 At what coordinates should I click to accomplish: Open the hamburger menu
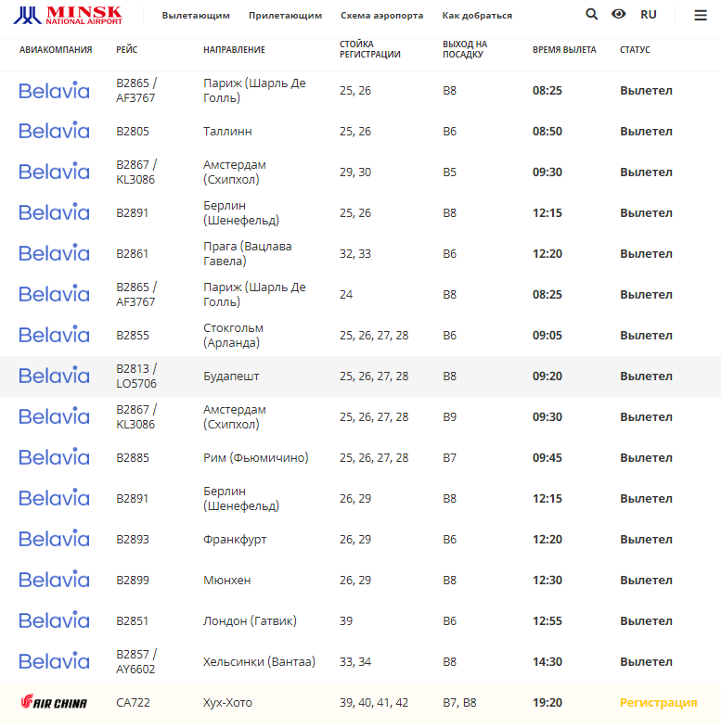tap(701, 15)
